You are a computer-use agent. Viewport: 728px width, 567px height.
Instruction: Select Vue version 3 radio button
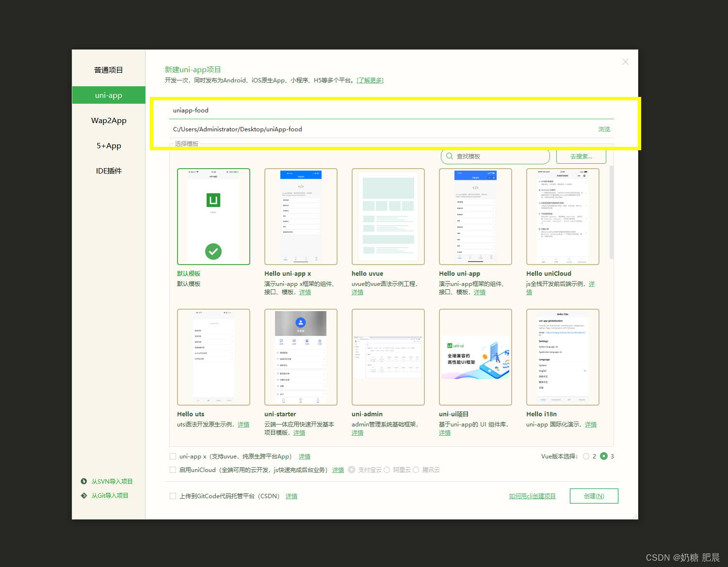tap(604, 456)
